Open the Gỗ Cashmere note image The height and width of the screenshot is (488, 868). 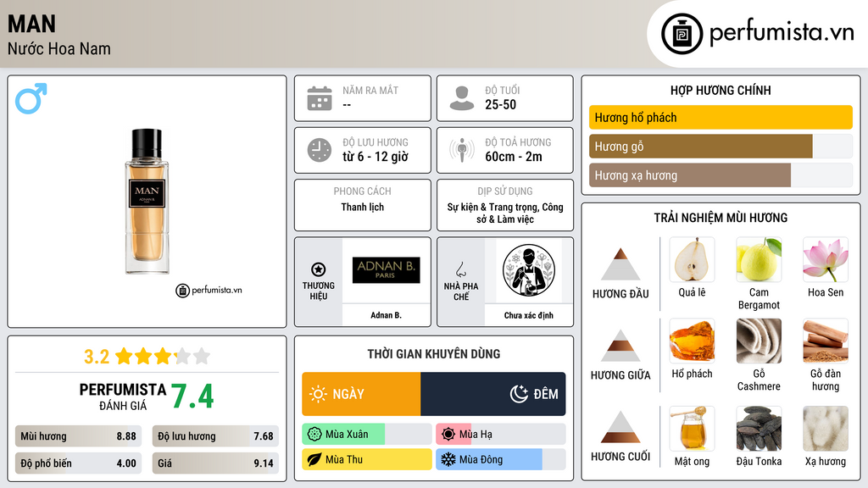click(x=759, y=341)
